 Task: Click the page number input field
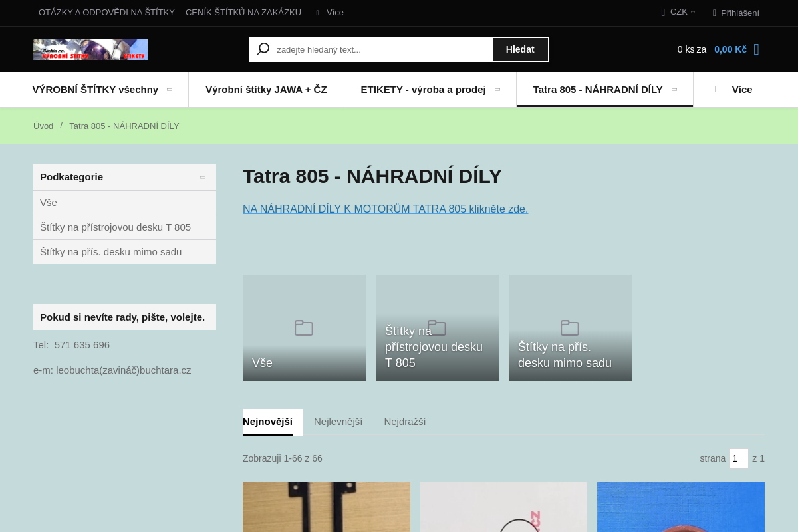739,458
